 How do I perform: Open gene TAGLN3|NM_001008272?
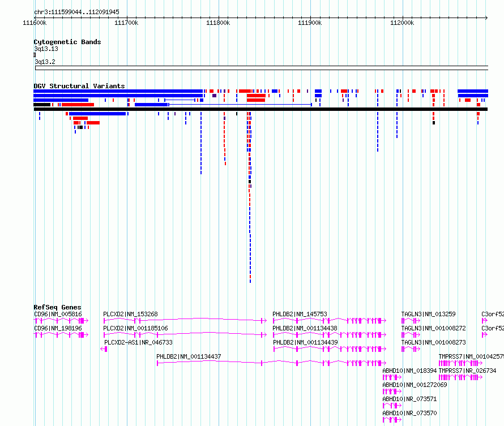tap(433, 328)
